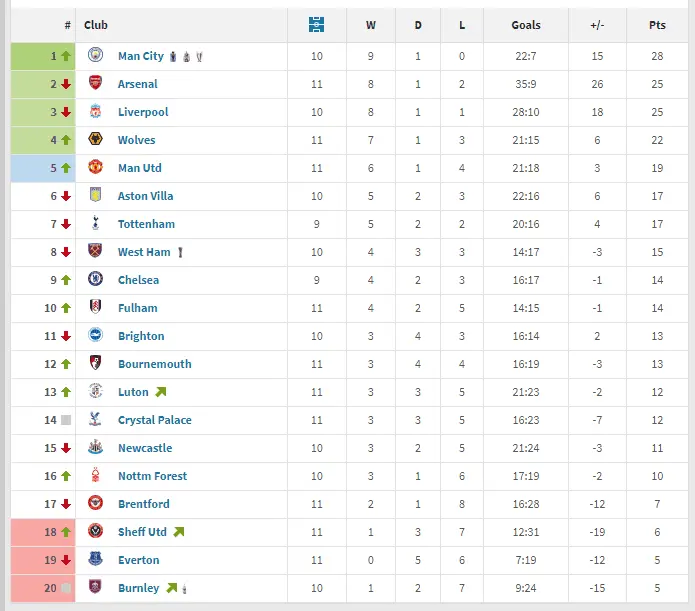The height and width of the screenshot is (611, 695).
Task: Sort table by Pts column header
Action: click(658, 25)
